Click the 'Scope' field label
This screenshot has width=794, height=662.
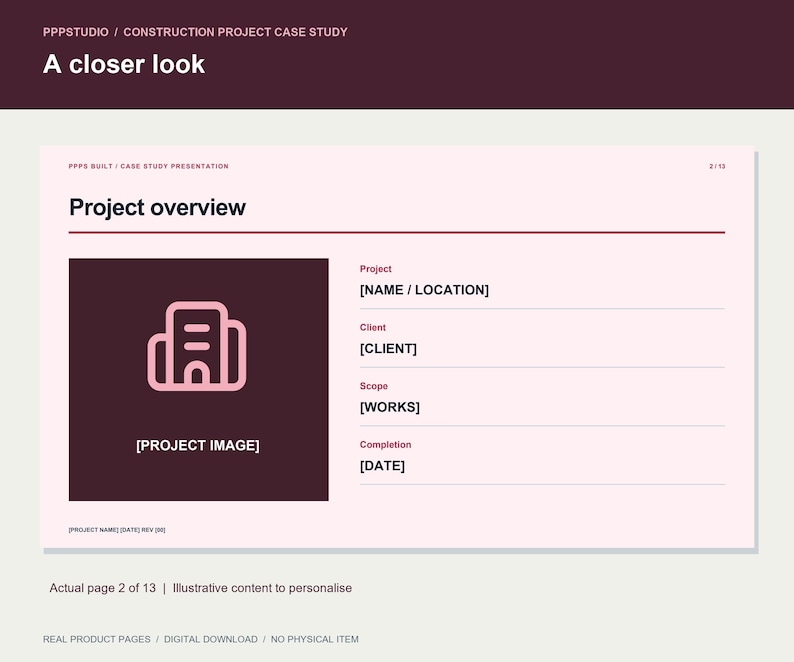tap(374, 386)
